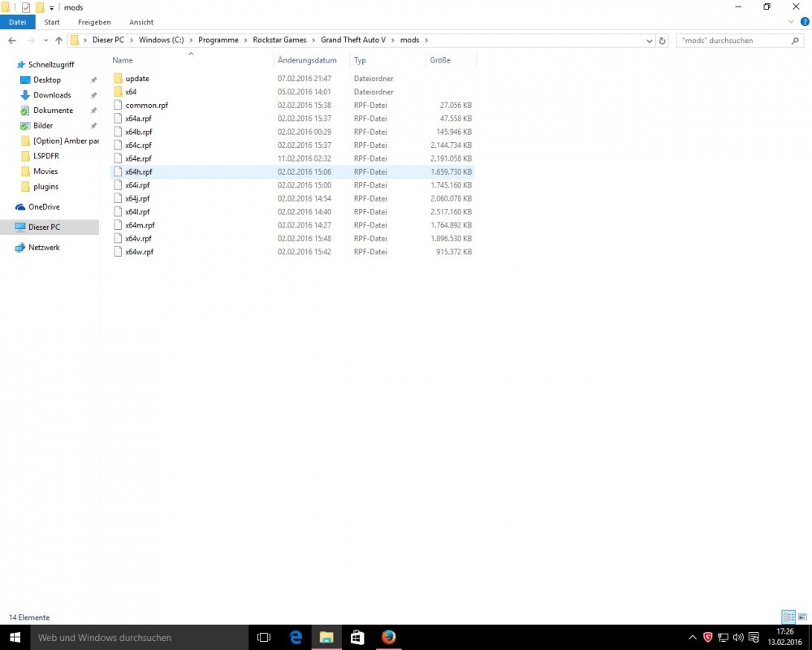The image size is (812, 650).
Task: Select file x64w.rpf
Action: (x=140, y=252)
